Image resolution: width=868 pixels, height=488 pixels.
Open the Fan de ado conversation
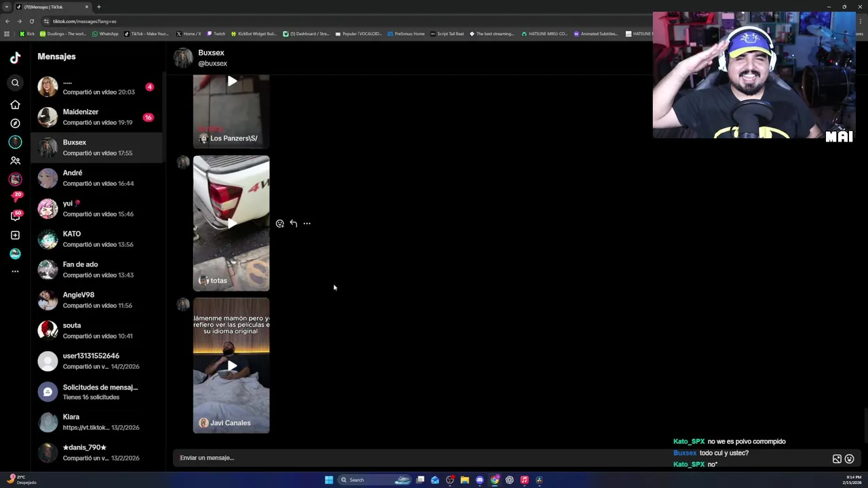(97, 269)
